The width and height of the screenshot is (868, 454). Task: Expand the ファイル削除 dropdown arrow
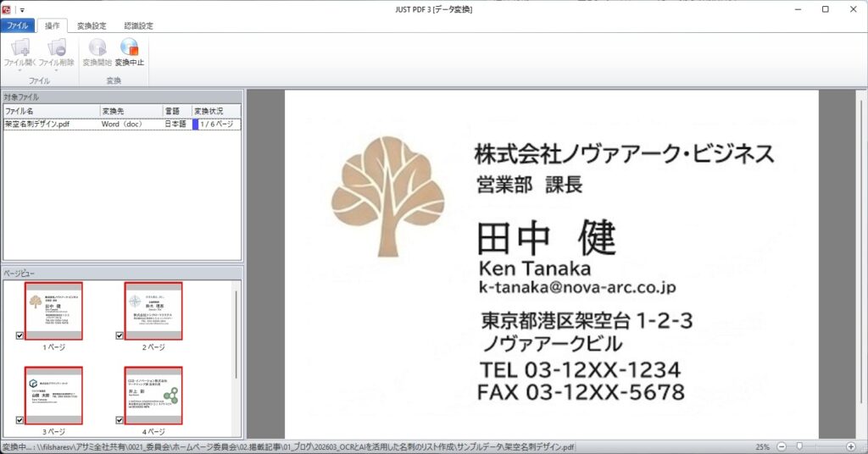pos(57,70)
